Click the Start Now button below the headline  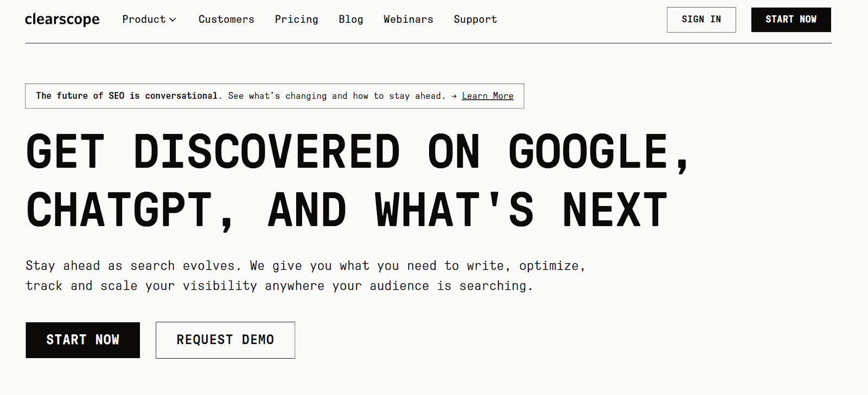click(82, 340)
